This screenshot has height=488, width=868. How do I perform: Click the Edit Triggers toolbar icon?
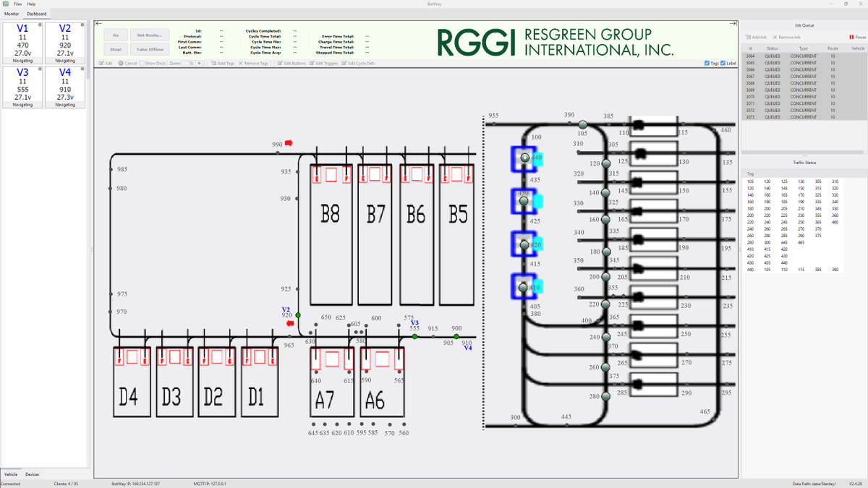[x=313, y=64]
